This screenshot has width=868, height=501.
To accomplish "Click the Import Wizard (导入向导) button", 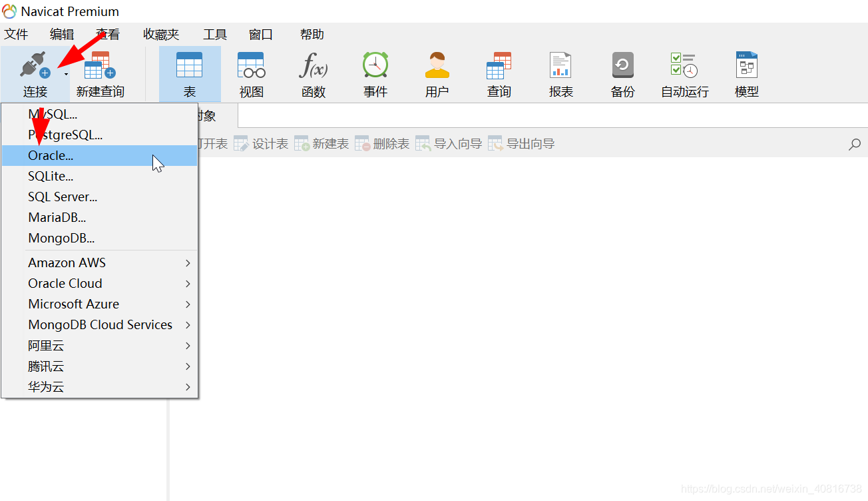I will pyautogui.click(x=449, y=144).
